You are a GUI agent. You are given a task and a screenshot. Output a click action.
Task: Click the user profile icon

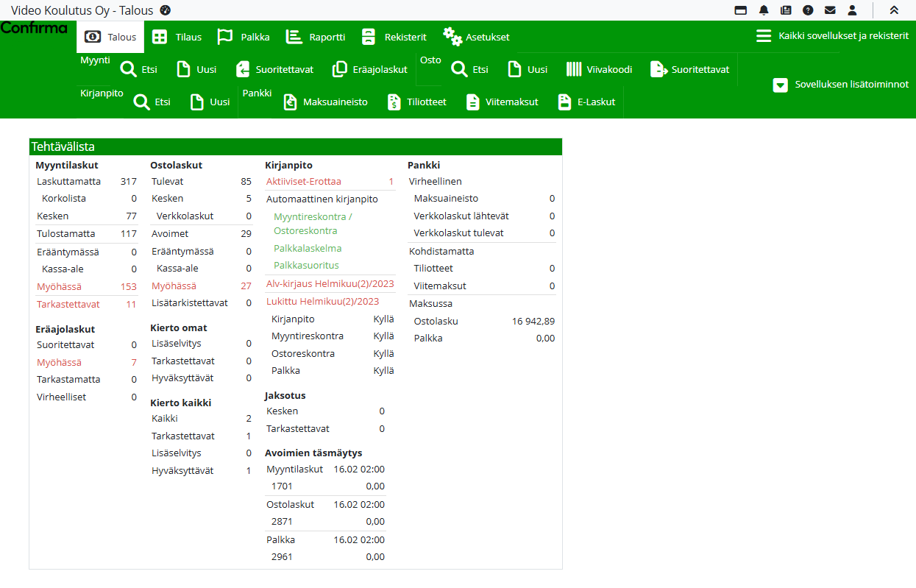[x=852, y=10]
